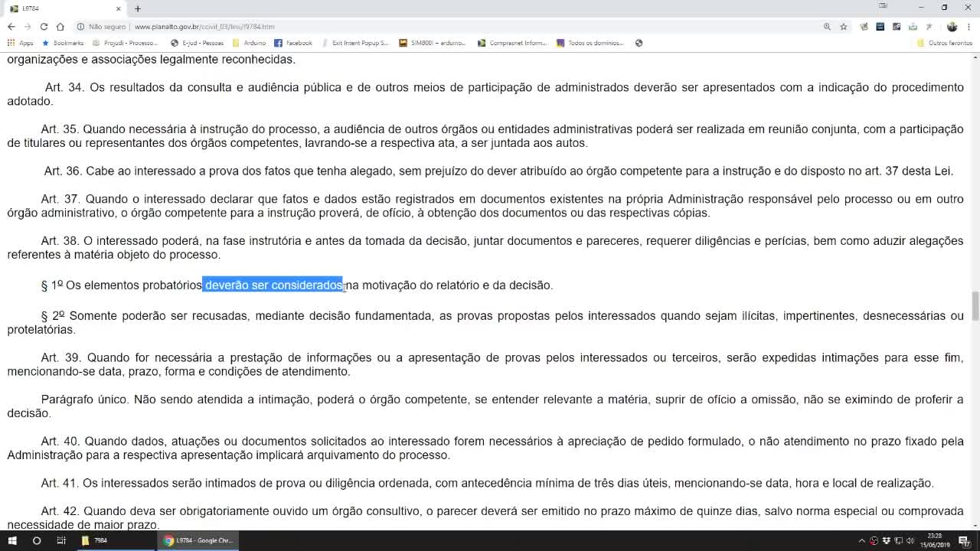Switch to the Google Chrome taskbar item
The image size is (980, 551).
[x=198, y=540]
